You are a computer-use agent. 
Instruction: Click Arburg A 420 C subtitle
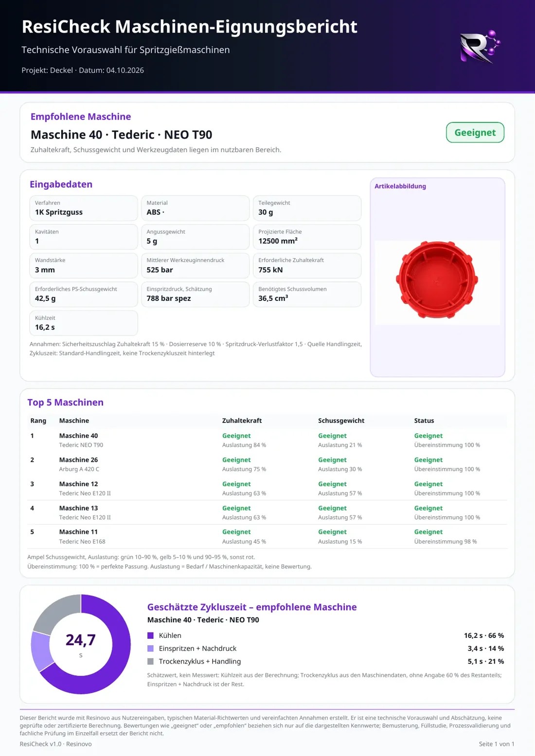[79, 469]
